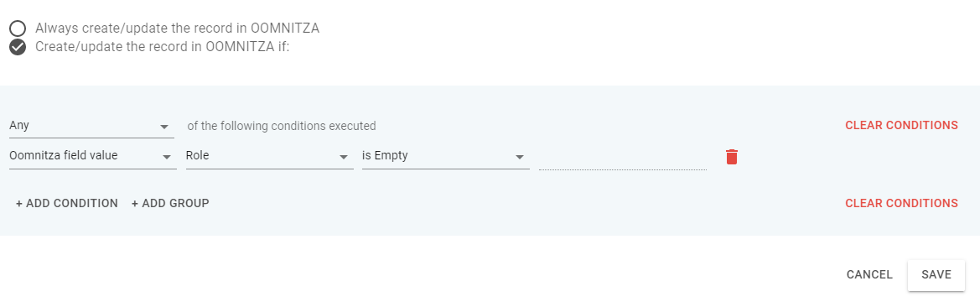This screenshot has width=980, height=307.
Task: Cancel the condition changes
Action: click(x=869, y=274)
